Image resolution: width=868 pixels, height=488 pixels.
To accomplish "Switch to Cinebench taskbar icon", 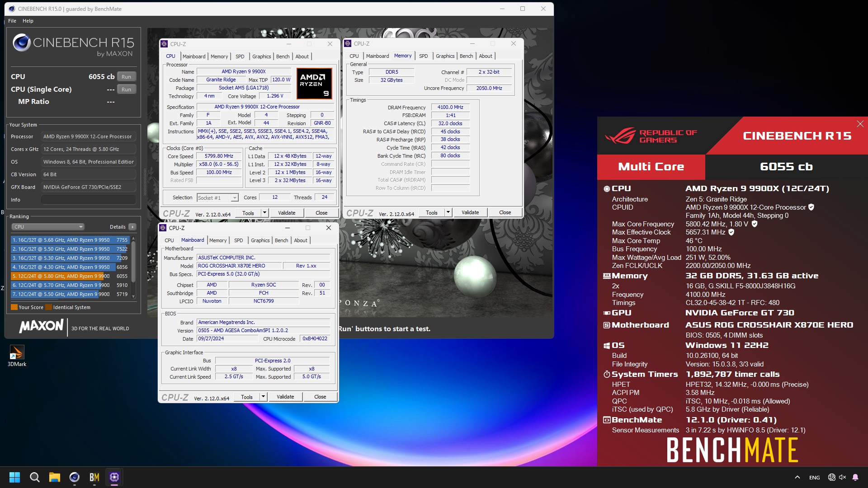I will 75,477.
